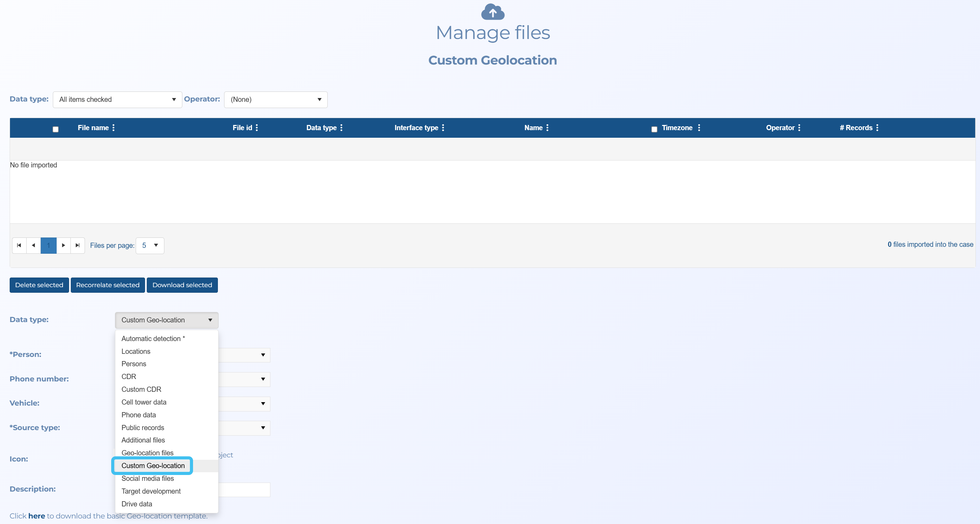This screenshot has height=524, width=980.
Task: Select page 1 in pager
Action: pyautogui.click(x=48, y=245)
